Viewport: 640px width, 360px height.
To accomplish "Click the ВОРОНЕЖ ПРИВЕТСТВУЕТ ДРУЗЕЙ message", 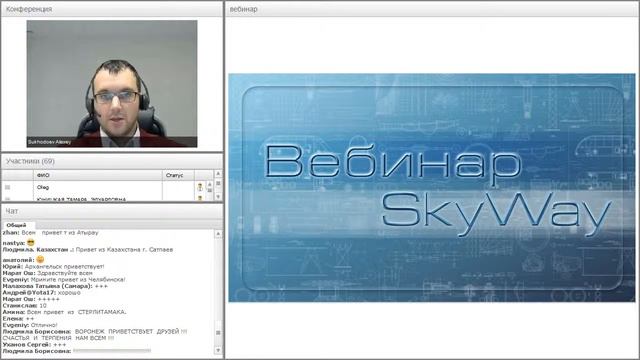I will (95, 335).
